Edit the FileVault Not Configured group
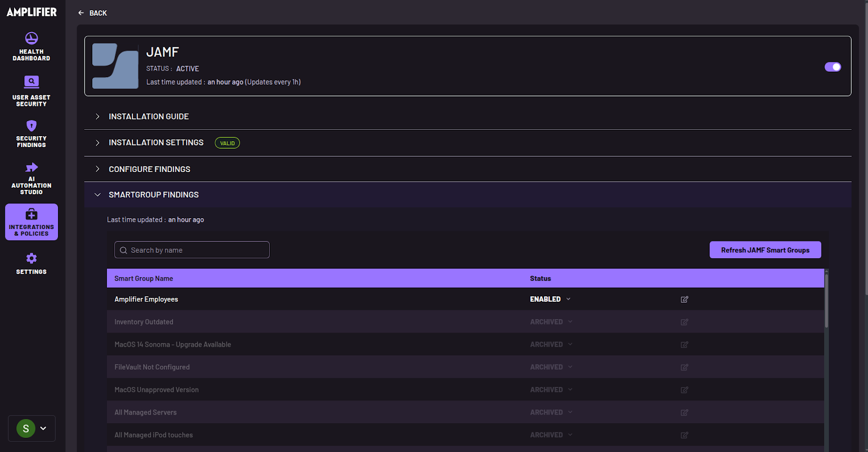Viewport: 868px width, 452px height. click(x=685, y=367)
